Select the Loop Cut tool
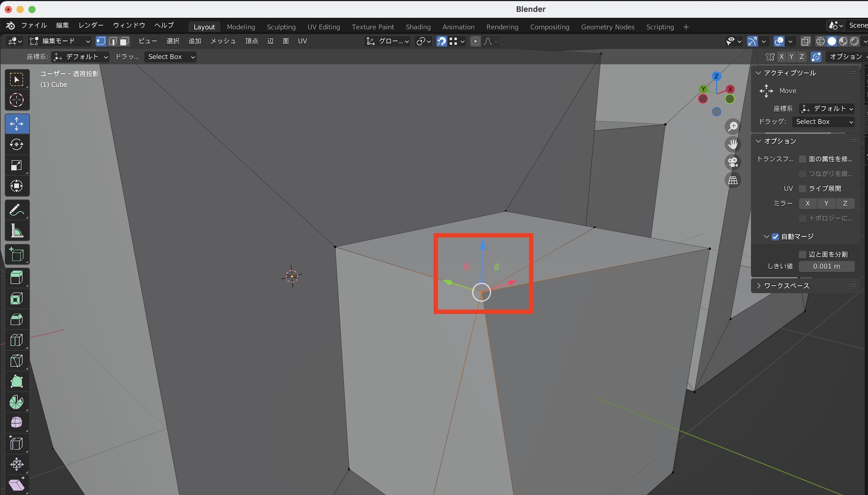Image resolution: width=868 pixels, height=495 pixels. coord(16,340)
